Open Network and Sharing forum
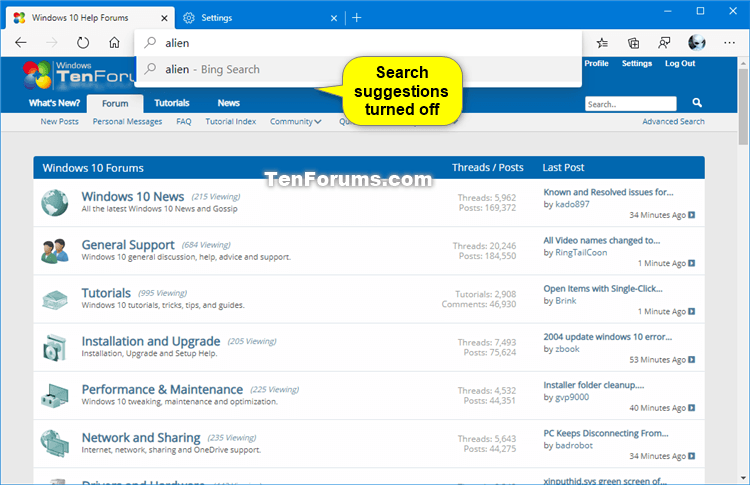750x485 pixels. [141, 438]
